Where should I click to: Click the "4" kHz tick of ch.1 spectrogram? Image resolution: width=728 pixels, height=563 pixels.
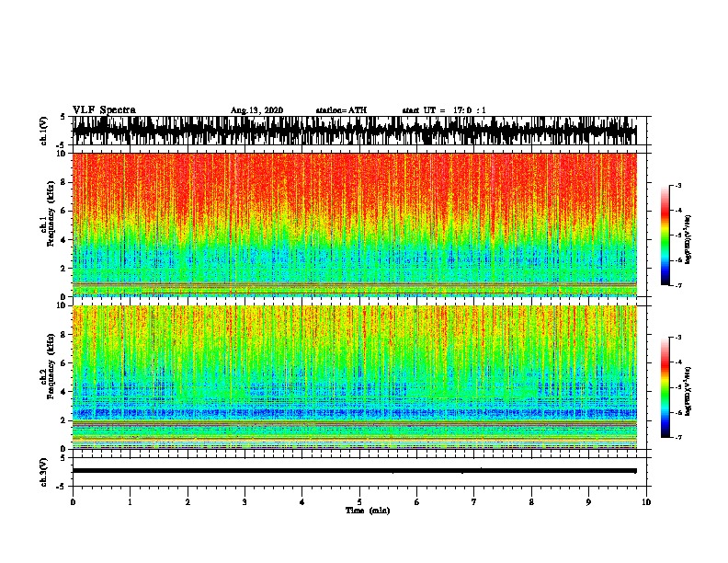pos(64,240)
